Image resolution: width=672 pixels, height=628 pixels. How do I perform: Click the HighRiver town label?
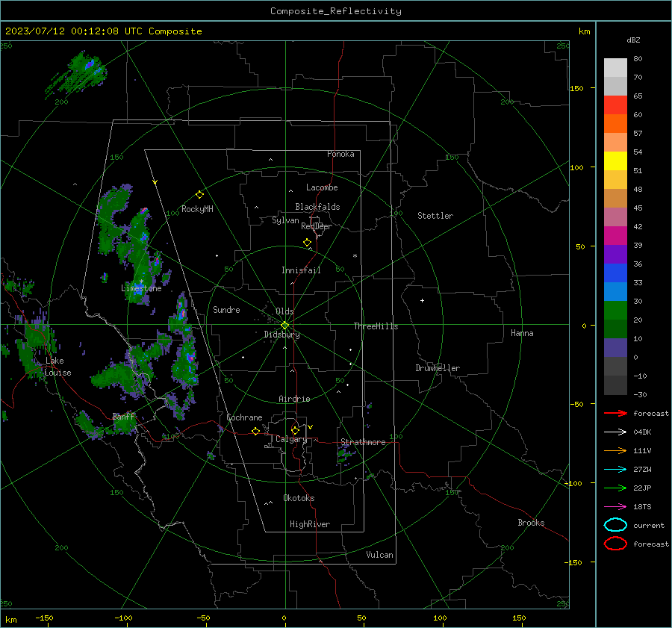click(x=310, y=524)
